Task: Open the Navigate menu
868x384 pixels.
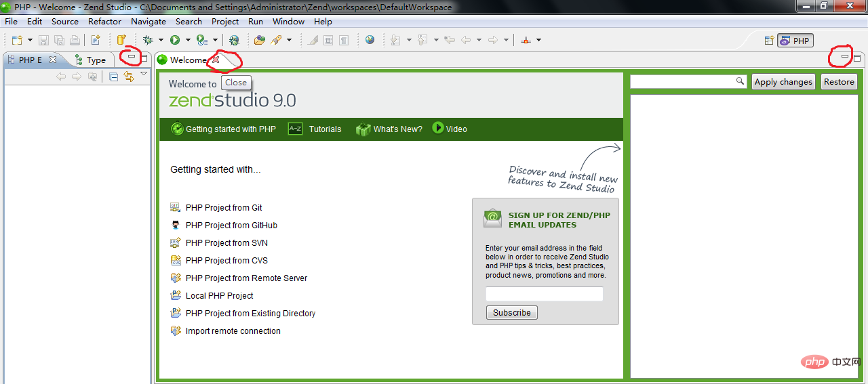Action: (149, 21)
